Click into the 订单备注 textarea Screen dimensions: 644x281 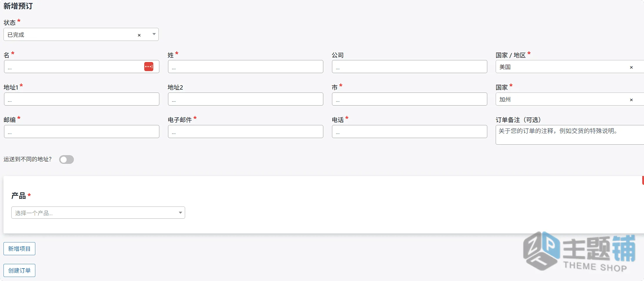(x=570, y=135)
